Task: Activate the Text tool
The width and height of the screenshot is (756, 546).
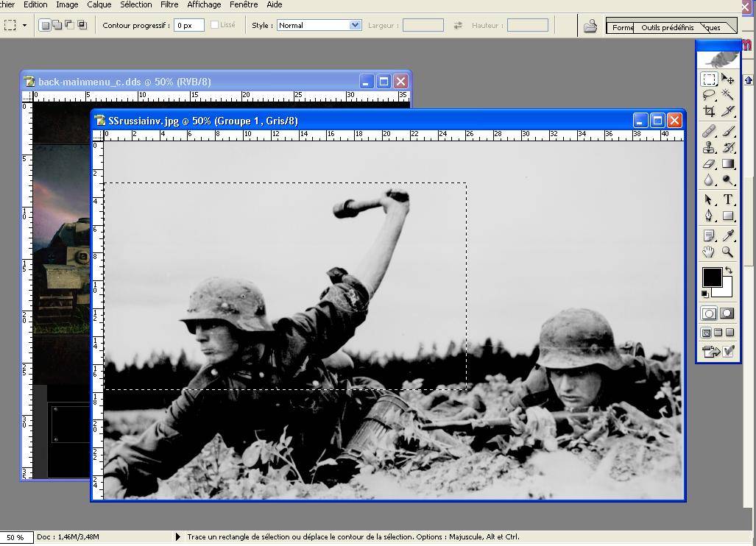Action: pos(727,199)
